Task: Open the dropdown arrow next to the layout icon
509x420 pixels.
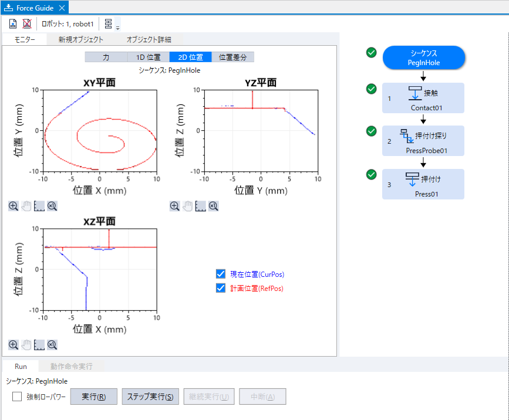Action: [117, 25]
